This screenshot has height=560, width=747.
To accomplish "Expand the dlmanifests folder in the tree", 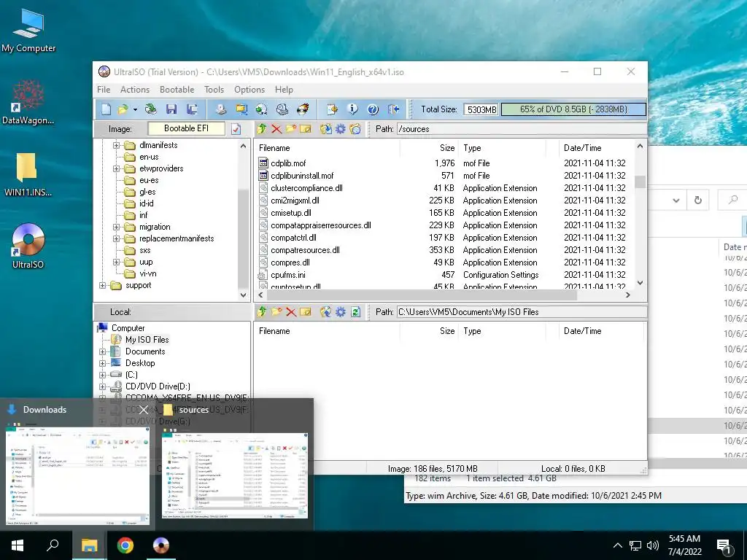I will [x=116, y=145].
